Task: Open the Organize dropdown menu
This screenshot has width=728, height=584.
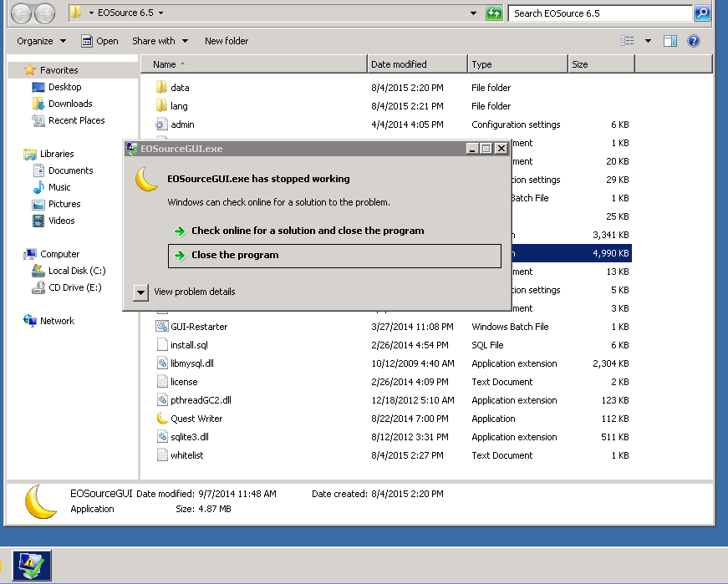Action: (x=41, y=41)
